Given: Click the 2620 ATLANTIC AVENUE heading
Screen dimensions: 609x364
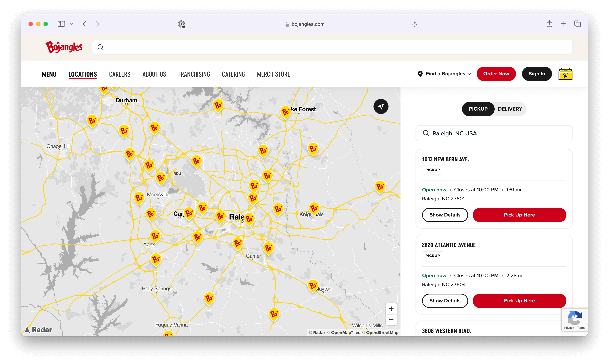Looking at the screenshot, I should click(448, 245).
